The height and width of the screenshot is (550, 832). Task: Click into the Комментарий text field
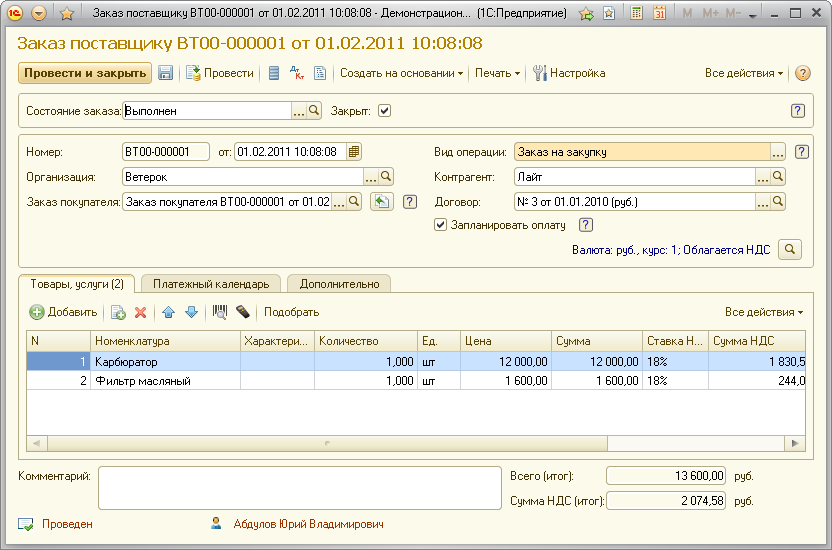298,487
